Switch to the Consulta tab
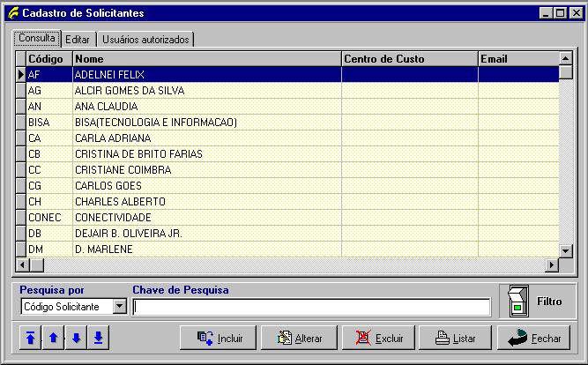Image resolution: width=588 pixels, height=365 pixels. pyautogui.click(x=37, y=38)
